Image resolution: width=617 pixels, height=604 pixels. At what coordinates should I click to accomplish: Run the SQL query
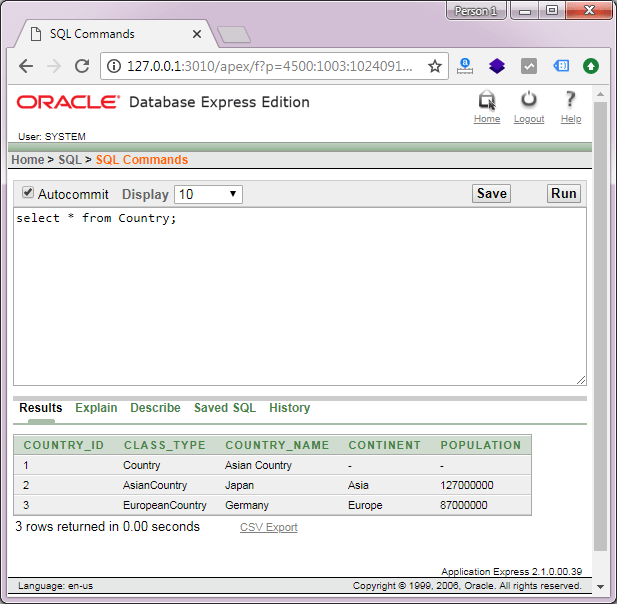[563, 194]
